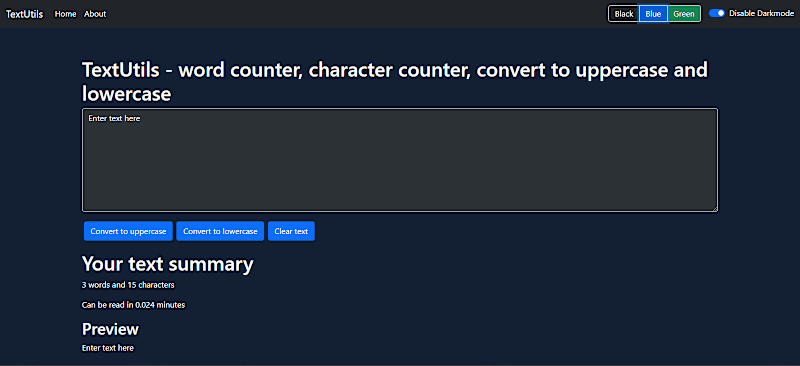Click Convert to uppercase button
This screenshot has height=366, width=800.
click(x=129, y=231)
